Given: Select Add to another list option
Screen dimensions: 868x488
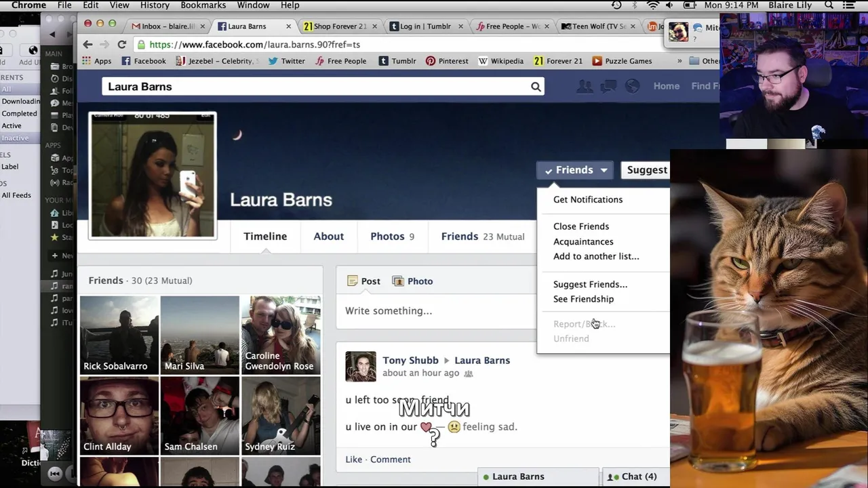Looking at the screenshot, I should point(596,256).
